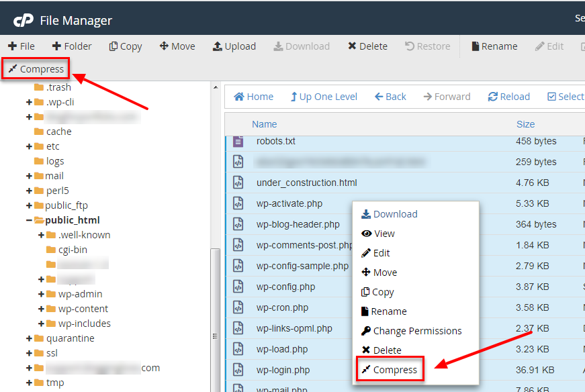585x392 pixels.
Task: Click the Copy toolbar button
Action: tap(125, 46)
